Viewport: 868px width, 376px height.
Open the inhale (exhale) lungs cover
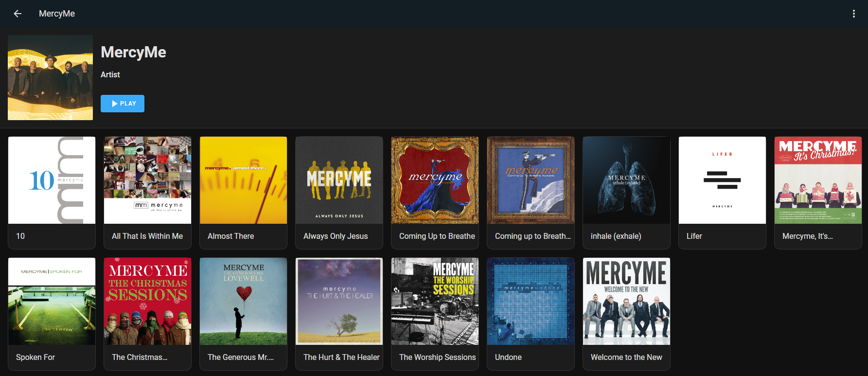tap(627, 180)
